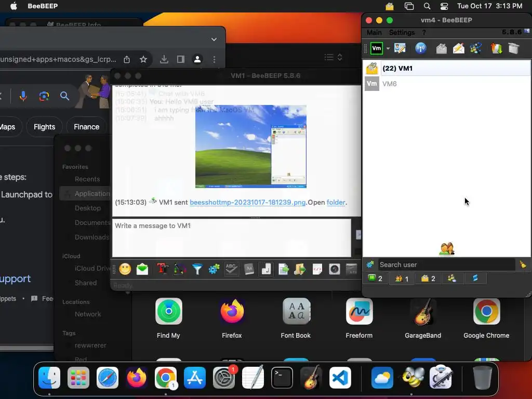Image resolution: width=532 pixels, height=399 pixels.
Task: Click inside the Search user field
Action: tap(446, 264)
